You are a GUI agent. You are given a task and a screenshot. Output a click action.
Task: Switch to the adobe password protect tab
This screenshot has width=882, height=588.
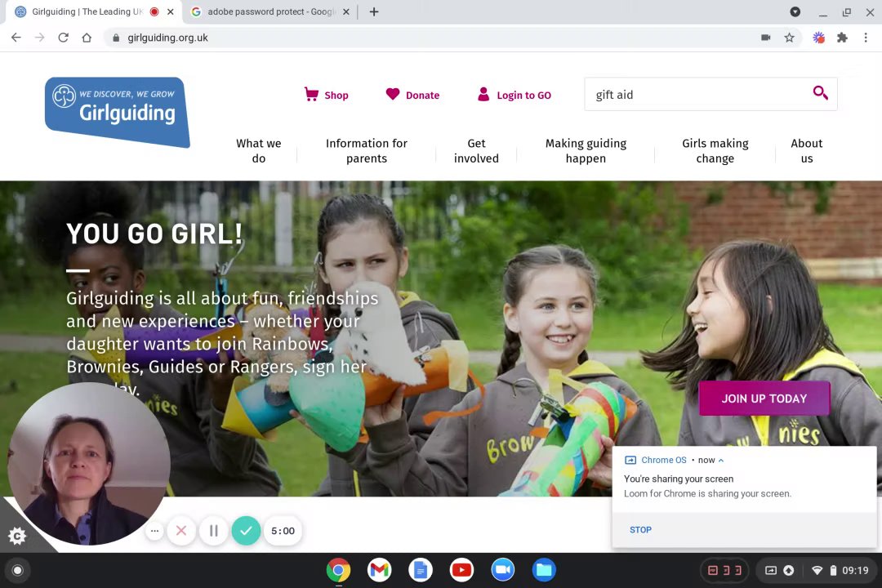pos(270,11)
